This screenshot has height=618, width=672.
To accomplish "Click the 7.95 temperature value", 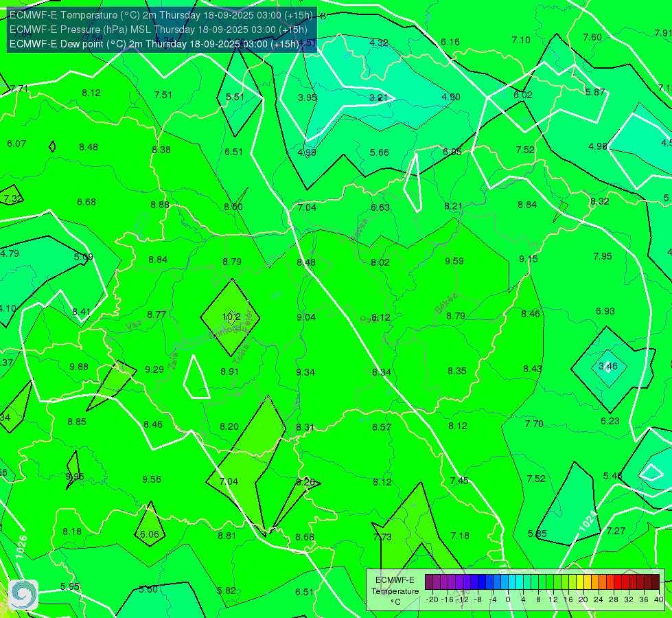I will [x=603, y=256].
